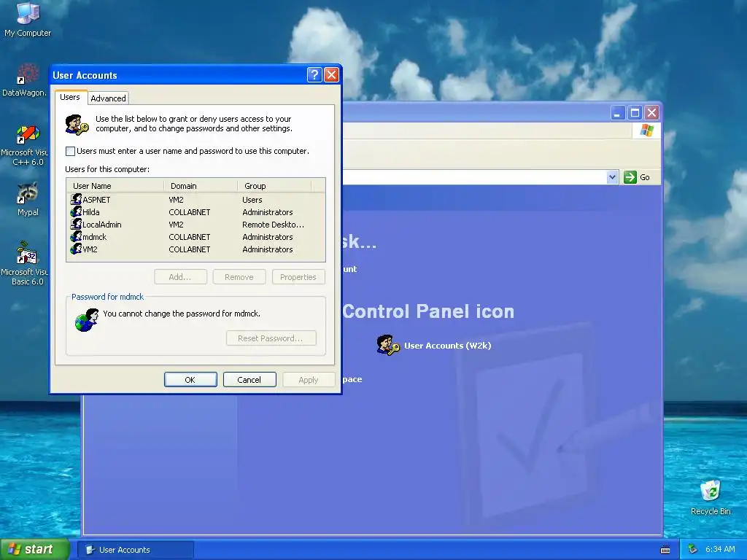
Task: Click the Add... button
Action: [180, 276]
